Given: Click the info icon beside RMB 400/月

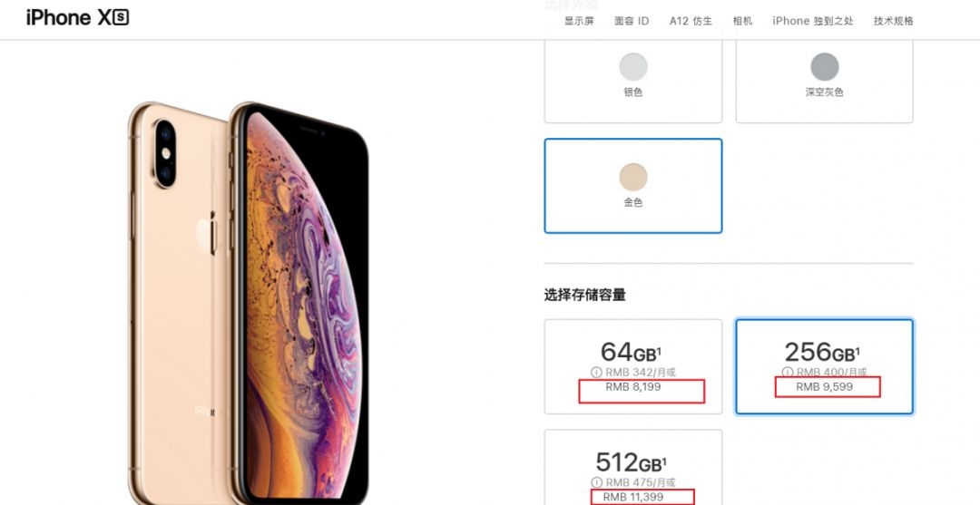Looking at the screenshot, I should click(788, 372).
